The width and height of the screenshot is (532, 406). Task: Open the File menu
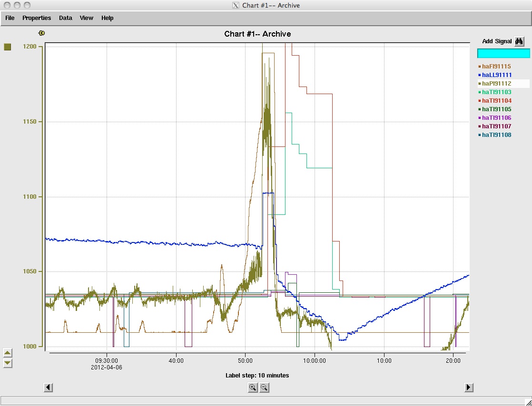[x=10, y=18]
